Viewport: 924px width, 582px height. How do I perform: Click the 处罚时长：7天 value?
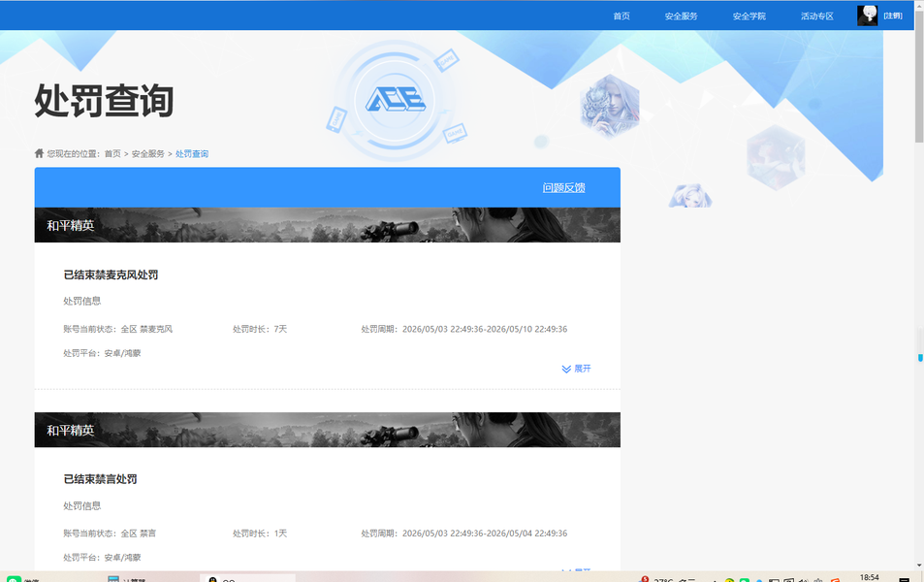[260, 329]
